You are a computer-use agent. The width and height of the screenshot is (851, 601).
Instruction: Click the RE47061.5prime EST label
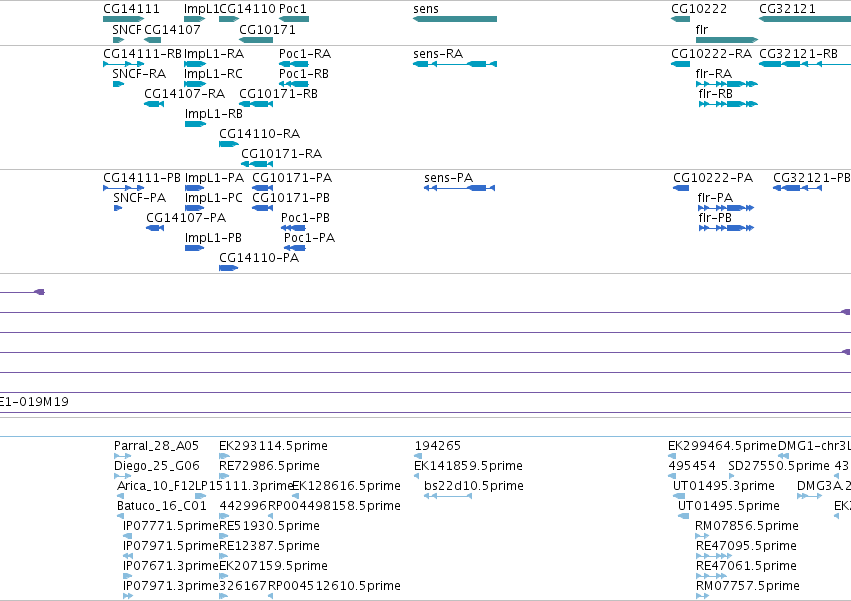pos(746,567)
